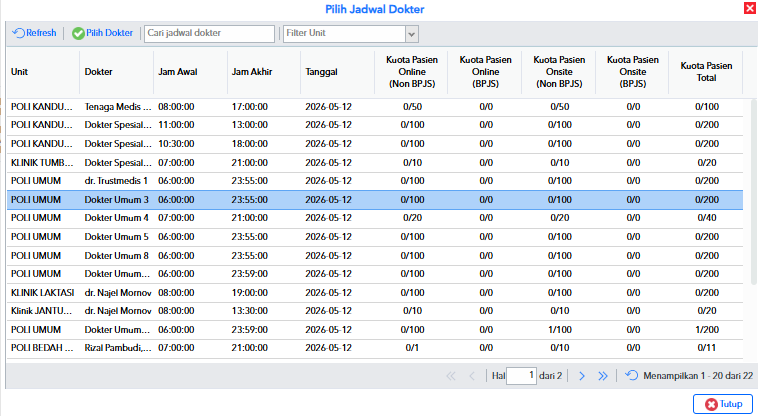Select the Tenaga Medis doctor row
This screenshot has width=761, height=416.
375,107
